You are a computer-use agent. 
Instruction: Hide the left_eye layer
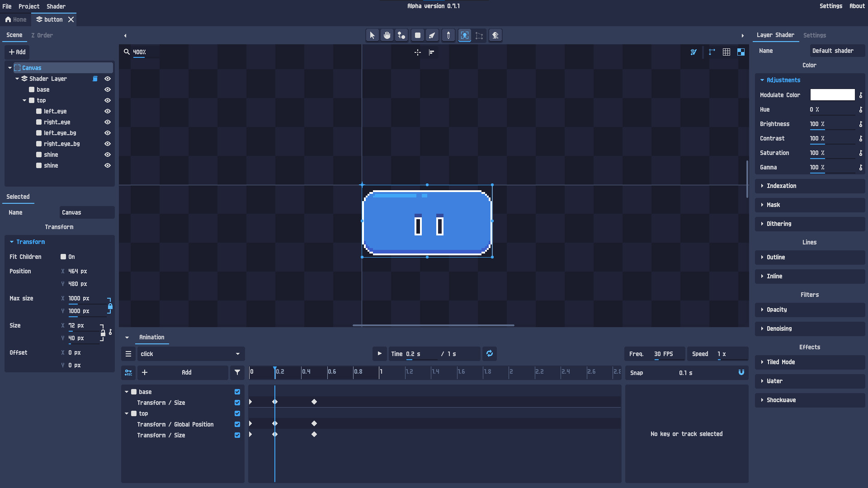click(x=107, y=111)
